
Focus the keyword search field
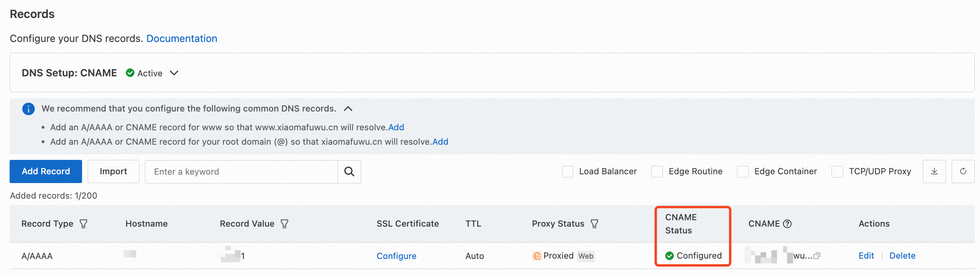coord(241,172)
